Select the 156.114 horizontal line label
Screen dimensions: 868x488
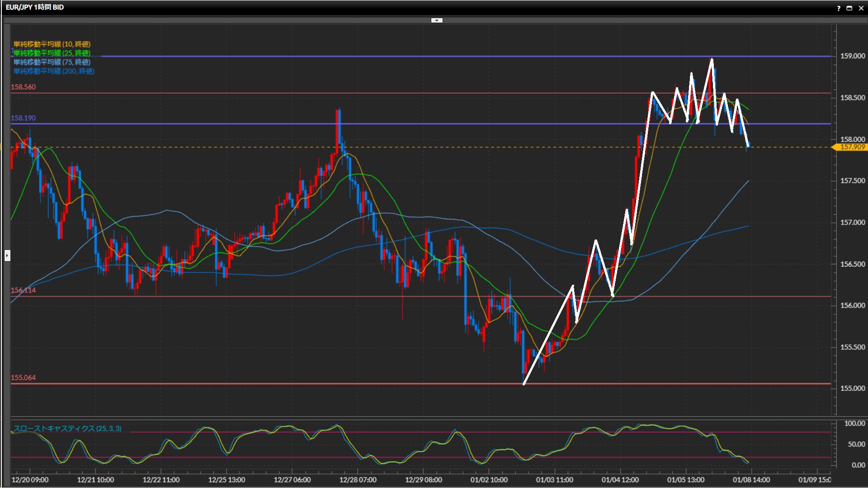(x=23, y=290)
